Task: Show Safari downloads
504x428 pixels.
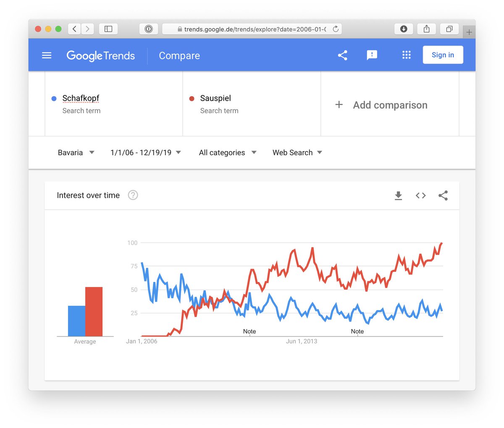Action: pos(404,29)
